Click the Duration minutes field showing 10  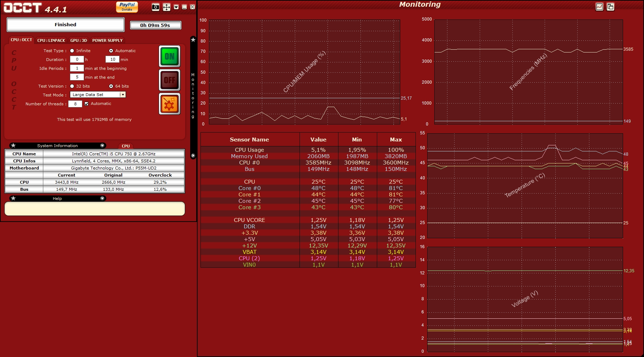click(112, 60)
